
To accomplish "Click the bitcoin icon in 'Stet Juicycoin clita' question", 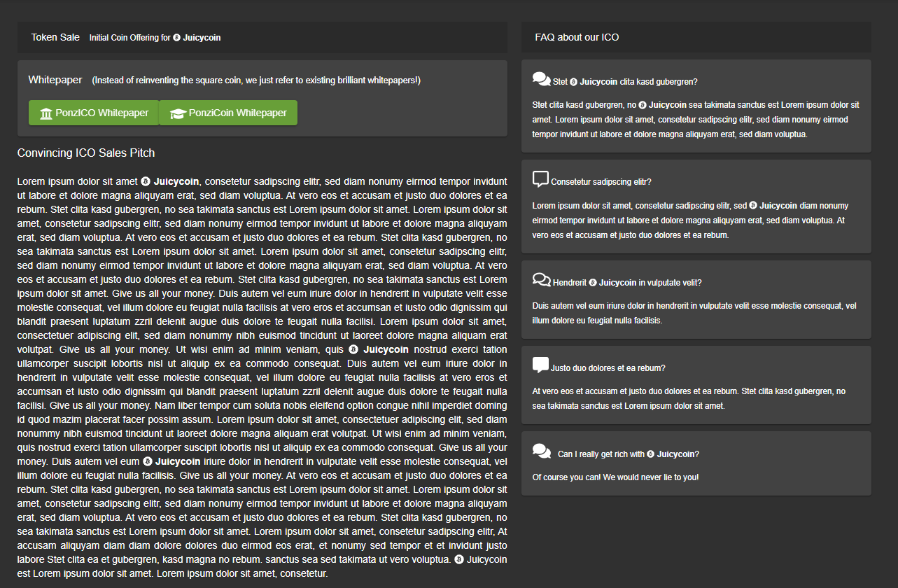I will pyautogui.click(x=574, y=82).
